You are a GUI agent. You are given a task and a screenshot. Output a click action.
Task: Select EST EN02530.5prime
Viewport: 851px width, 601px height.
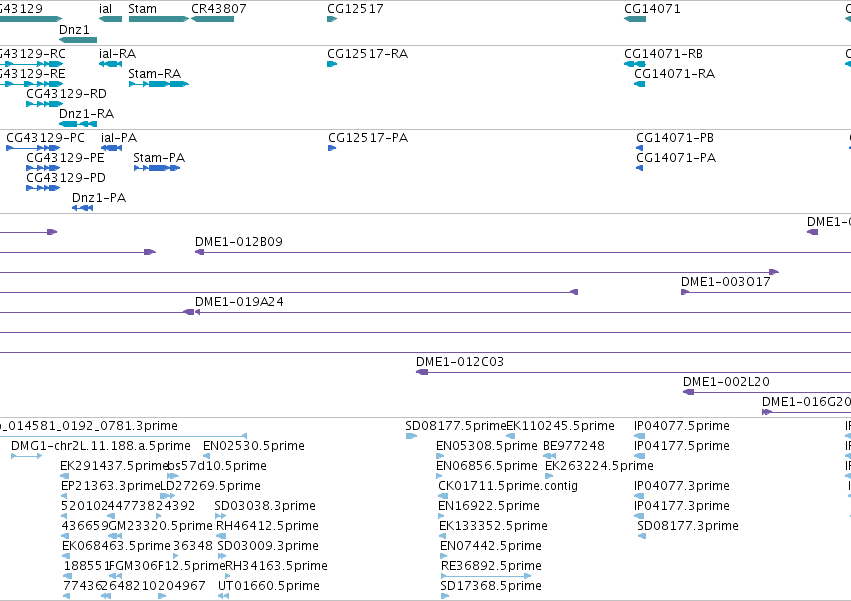[x=254, y=446]
